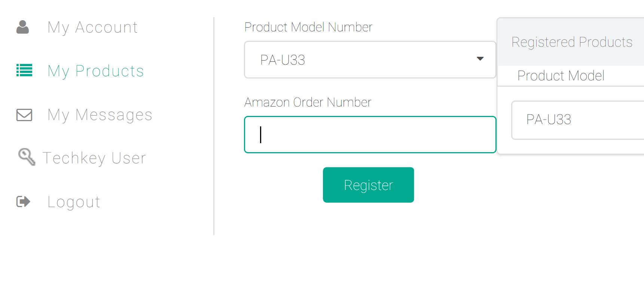Viewport: 644px width, 289px height.
Task: Click the My Products list icon
Action: tap(24, 70)
